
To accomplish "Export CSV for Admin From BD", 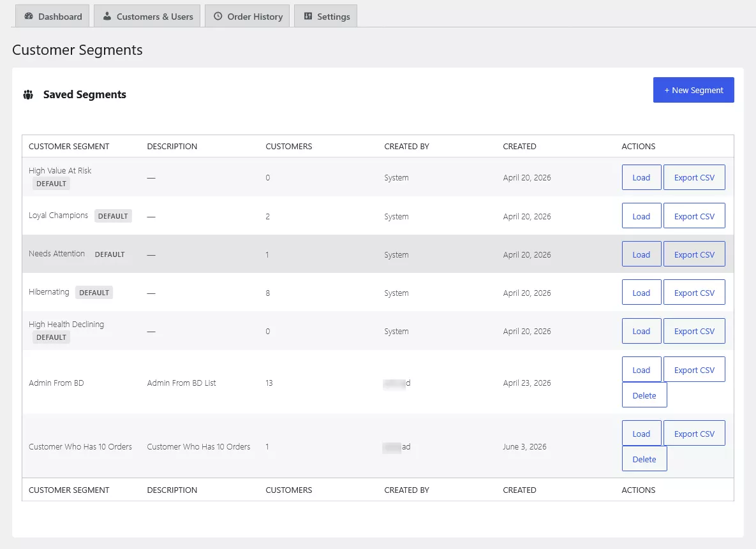I will pos(694,370).
